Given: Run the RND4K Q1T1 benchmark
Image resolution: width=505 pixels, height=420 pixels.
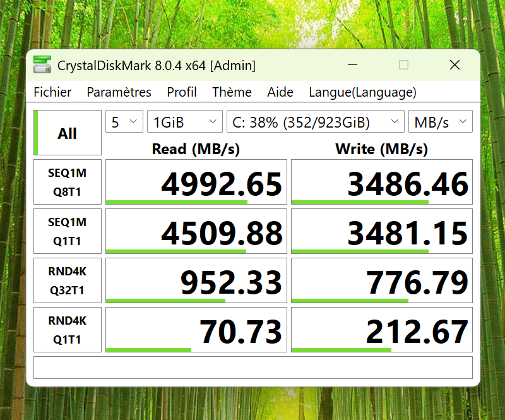Looking at the screenshot, I should [x=67, y=330].
